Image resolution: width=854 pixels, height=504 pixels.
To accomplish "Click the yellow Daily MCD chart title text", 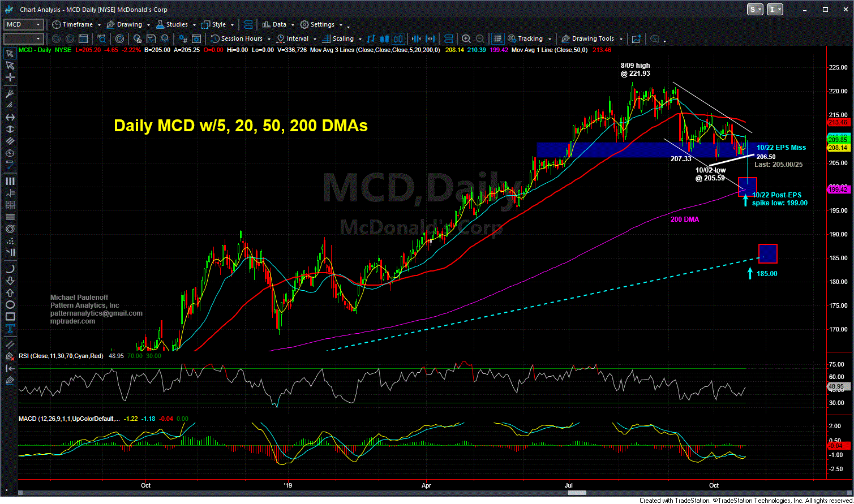I will tap(241, 126).
